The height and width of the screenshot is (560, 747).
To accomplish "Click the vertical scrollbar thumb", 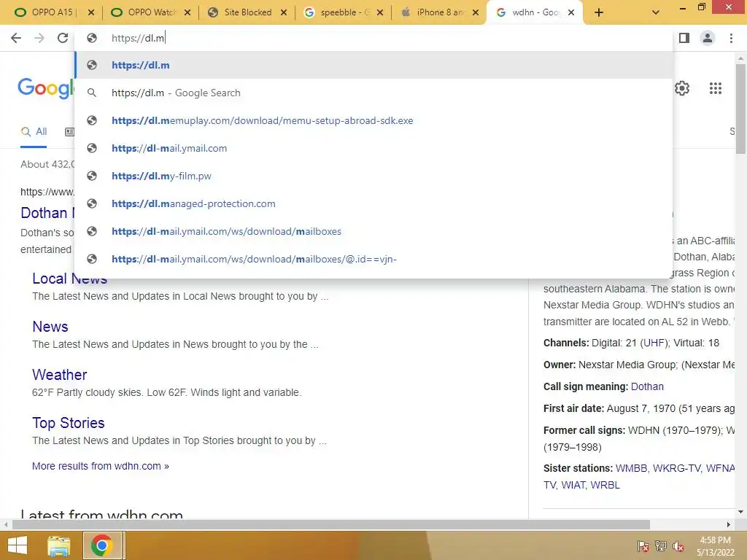I will click(x=740, y=109).
